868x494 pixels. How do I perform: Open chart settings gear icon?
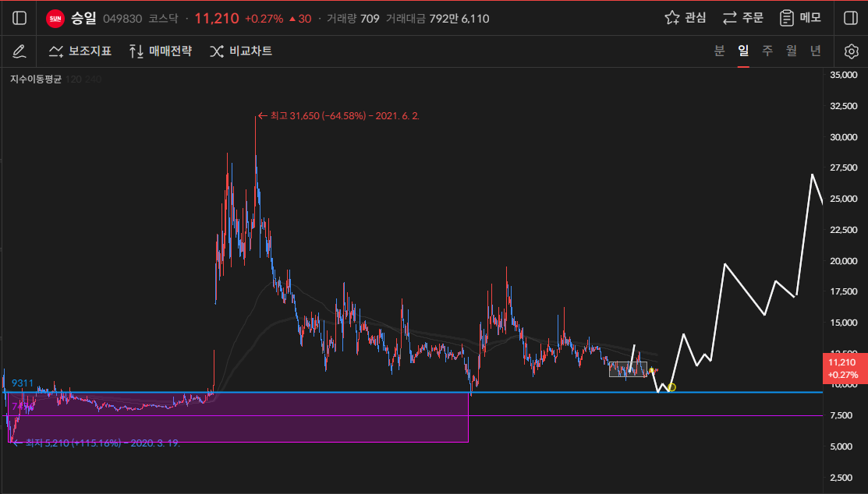pos(852,51)
